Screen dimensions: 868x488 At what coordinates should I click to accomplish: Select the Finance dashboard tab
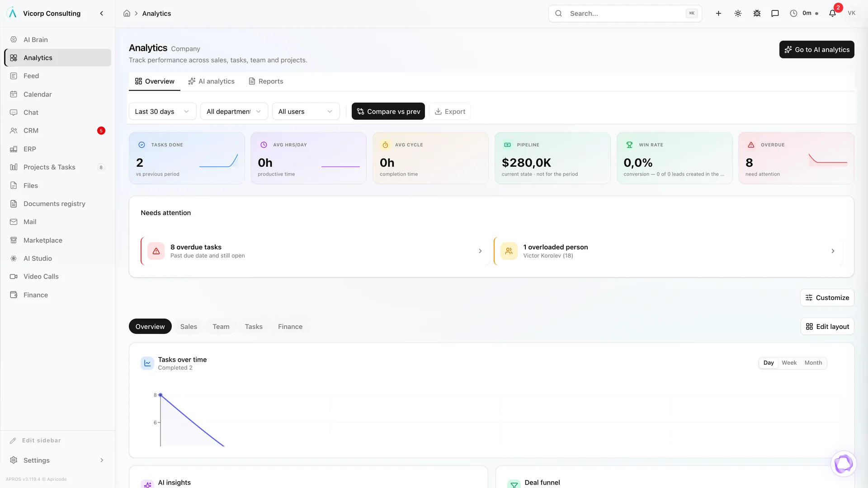click(290, 326)
